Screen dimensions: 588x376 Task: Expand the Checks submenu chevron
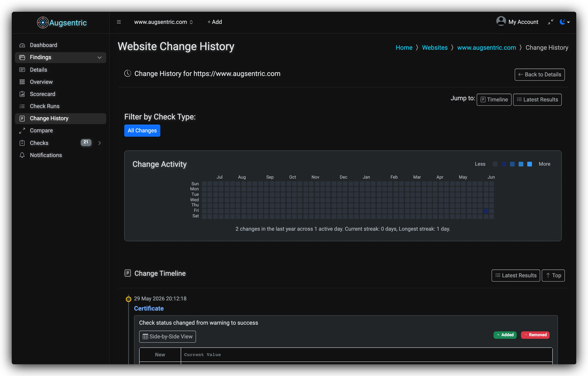(99, 143)
